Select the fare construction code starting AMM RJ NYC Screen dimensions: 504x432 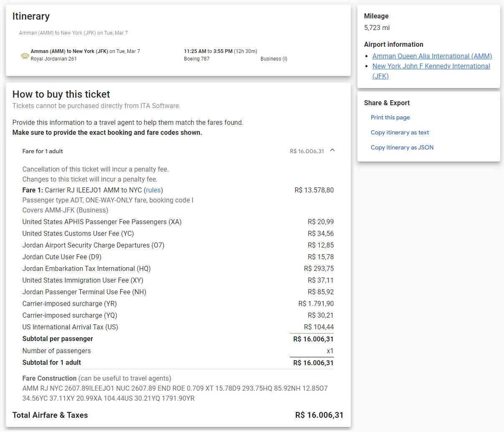point(175,393)
